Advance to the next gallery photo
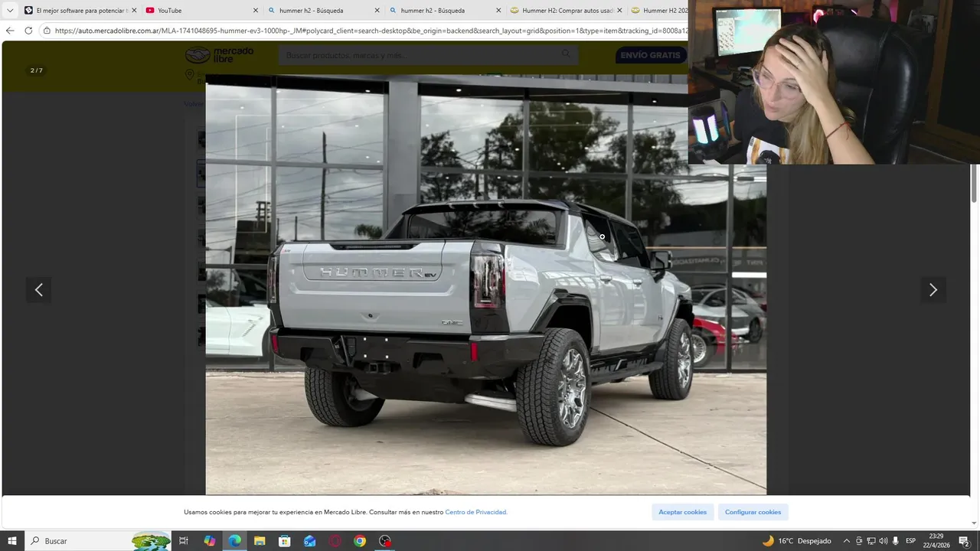This screenshot has width=980, height=551. (933, 290)
